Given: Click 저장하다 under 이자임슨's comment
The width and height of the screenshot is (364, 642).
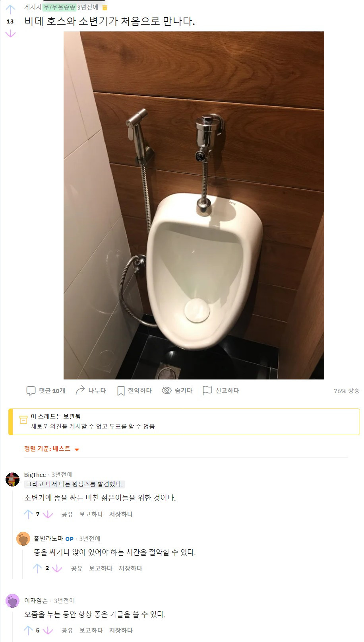Looking at the screenshot, I should click(121, 630).
